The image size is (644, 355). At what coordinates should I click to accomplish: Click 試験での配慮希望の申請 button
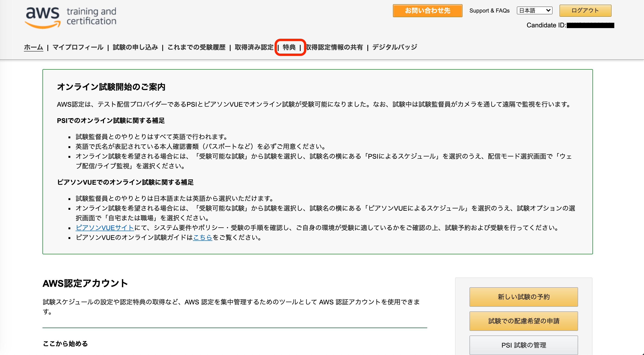tap(523, 321)
